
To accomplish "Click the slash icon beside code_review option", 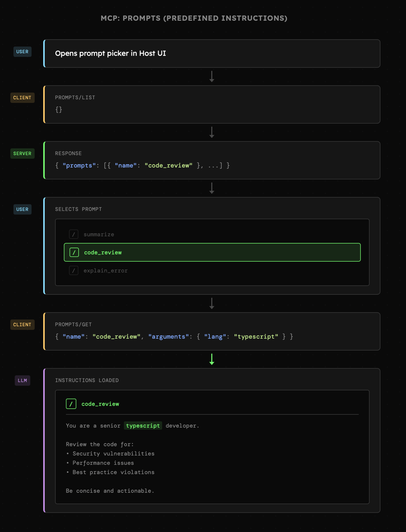I will click(x=74, y=252).
